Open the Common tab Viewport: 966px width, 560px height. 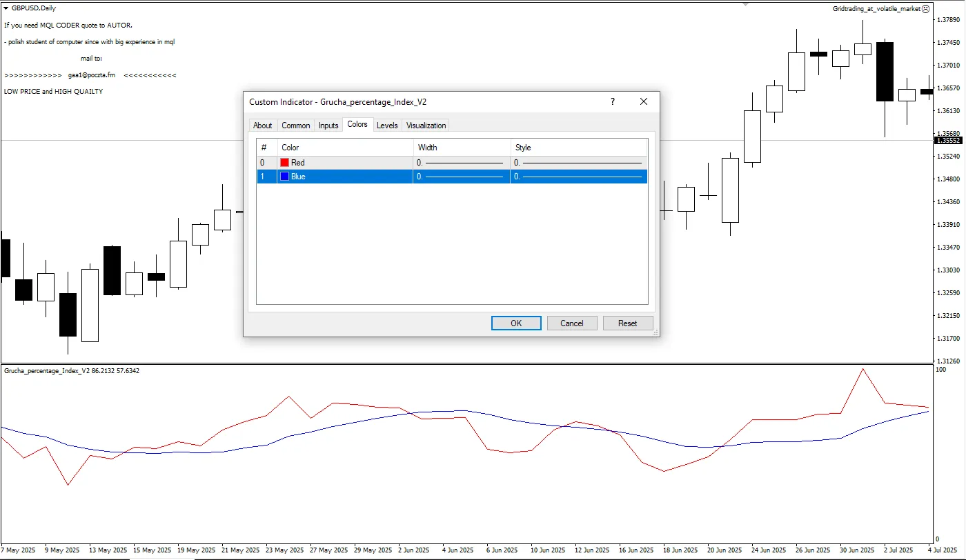tap(296, 126)
